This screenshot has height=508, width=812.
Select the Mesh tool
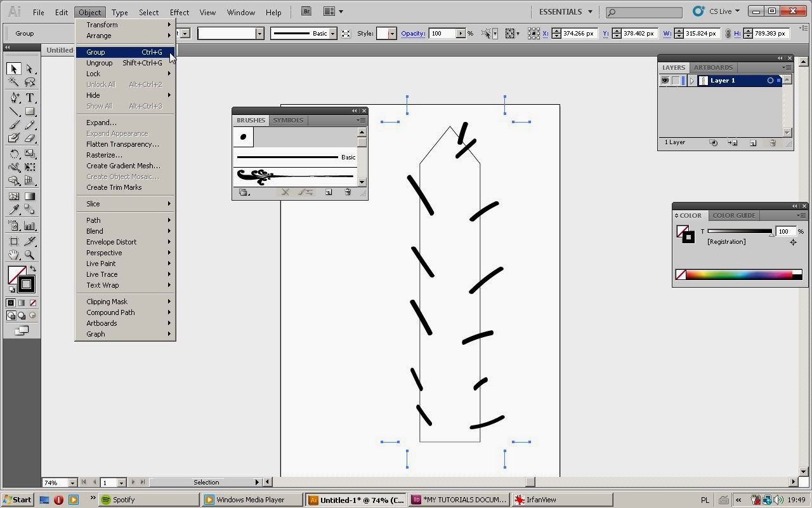click(x=14, y=196)
